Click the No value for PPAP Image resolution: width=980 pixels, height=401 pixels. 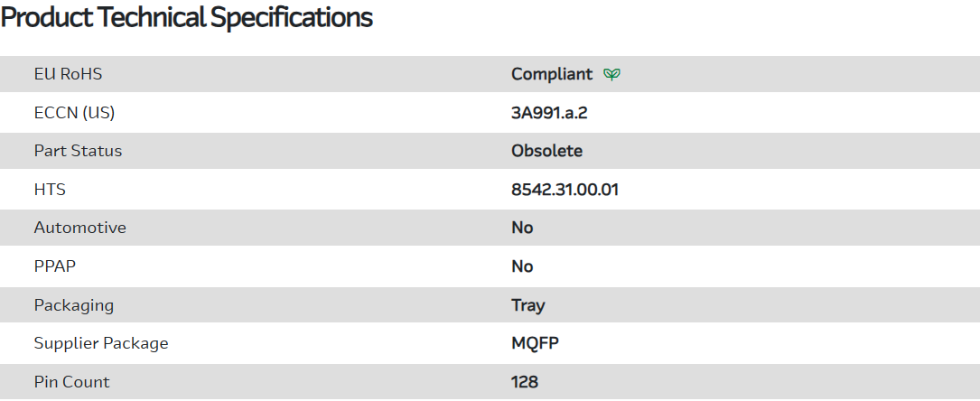coord(522,266)
